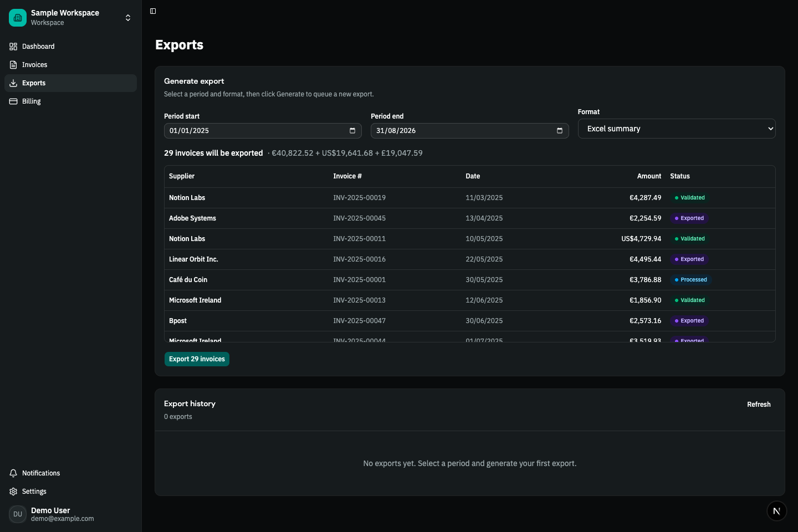The height and width of the screenshot is (532, 798).
Task: Open the Settings link
Action: (70, 492)
